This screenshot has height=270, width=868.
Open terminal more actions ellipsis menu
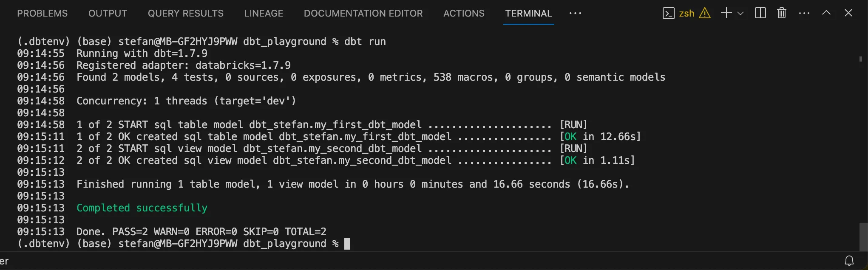click(804, 14)
